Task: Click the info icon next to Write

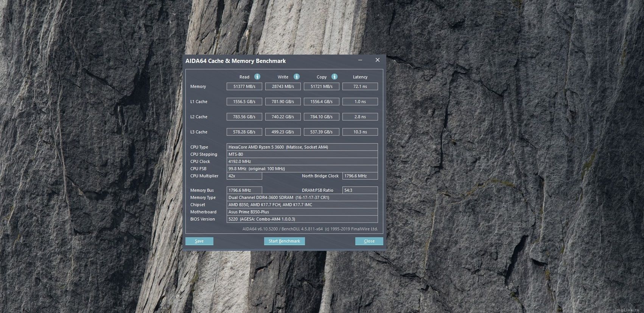Action: [x=297, y=77]
